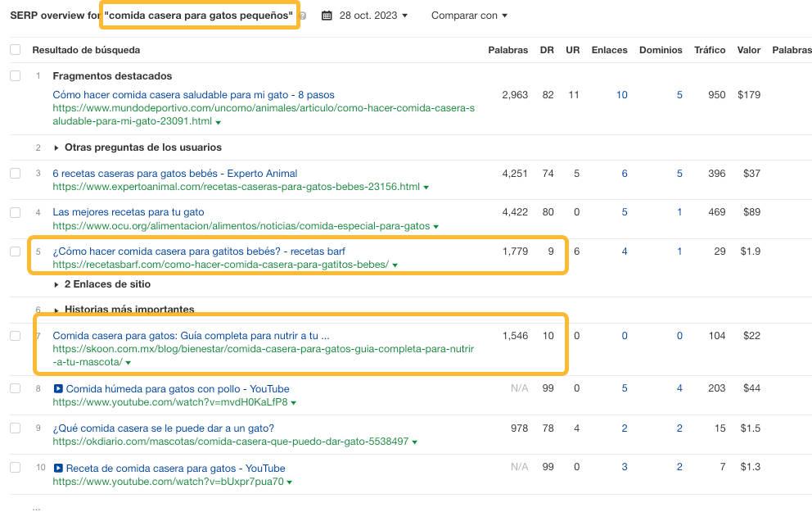The height and width of the screenshot is (512, 812).
Task: Open Las mejores recetas para tu gato
Action: click(x=129, y=212)
